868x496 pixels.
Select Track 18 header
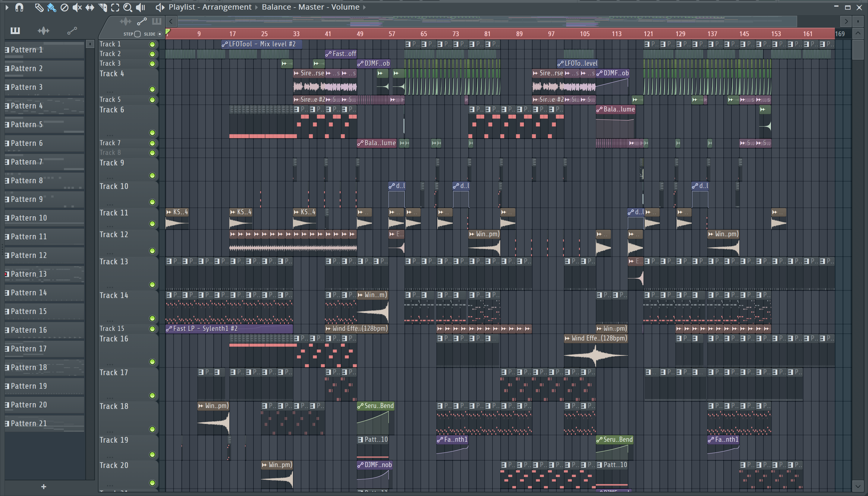click(x=128, y=418)
